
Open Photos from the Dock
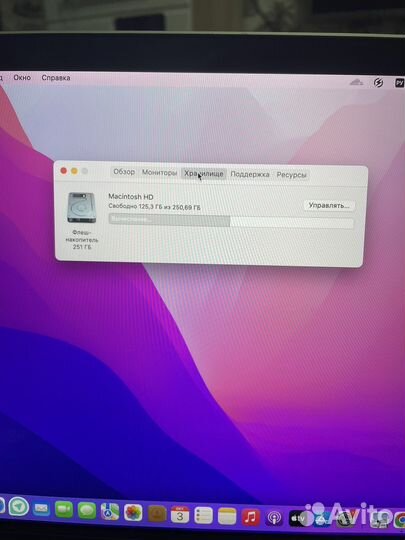click(x=133, y=512)
